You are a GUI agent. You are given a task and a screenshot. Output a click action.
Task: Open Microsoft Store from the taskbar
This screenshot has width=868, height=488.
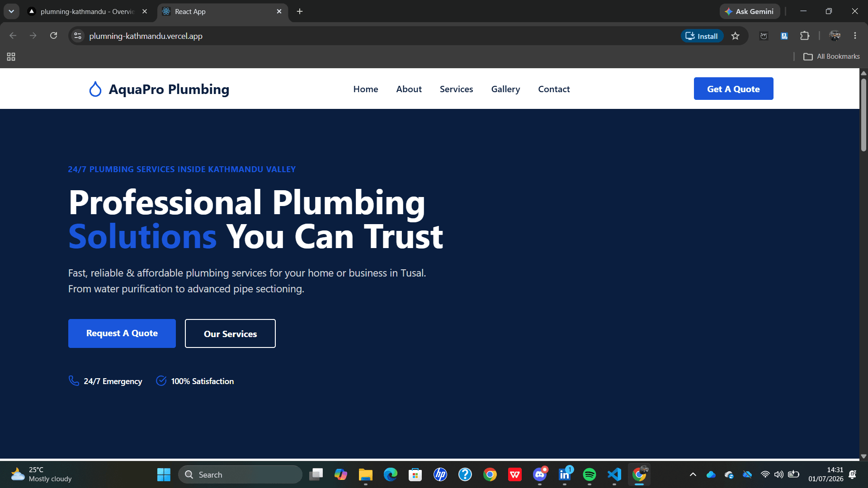coord(415,474)
